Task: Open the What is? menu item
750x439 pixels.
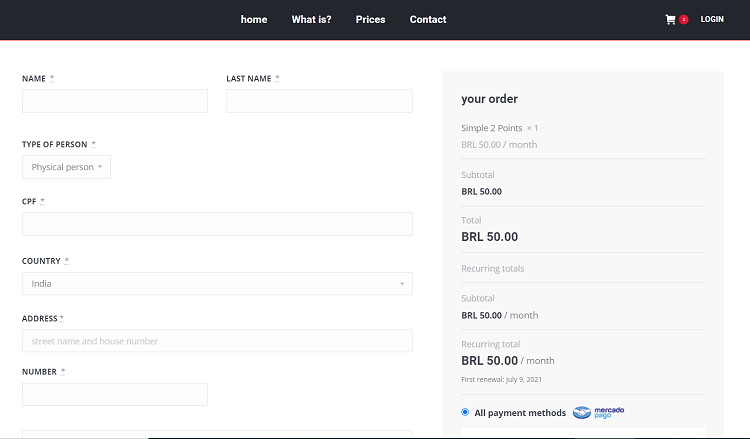Action: [x=311, y=20]
